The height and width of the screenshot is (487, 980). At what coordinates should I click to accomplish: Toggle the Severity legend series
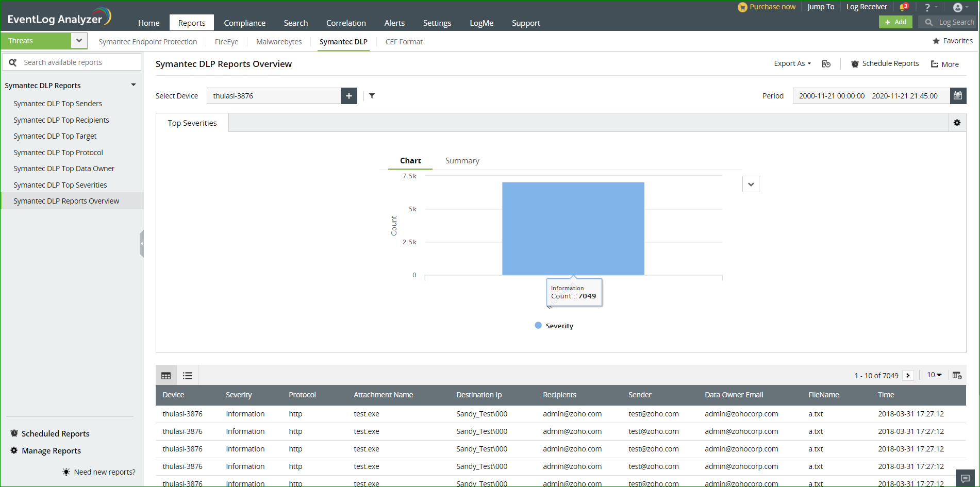[x=554, y=326]
